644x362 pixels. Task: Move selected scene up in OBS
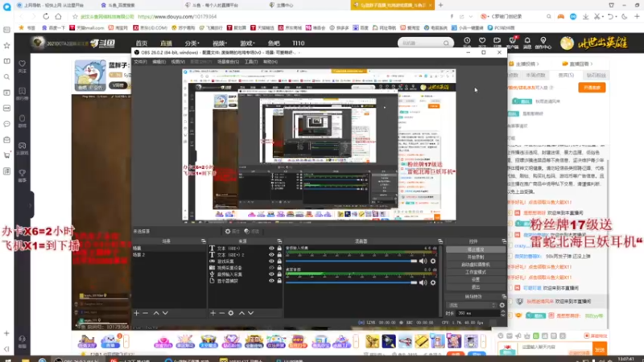(x=156, y=313)
